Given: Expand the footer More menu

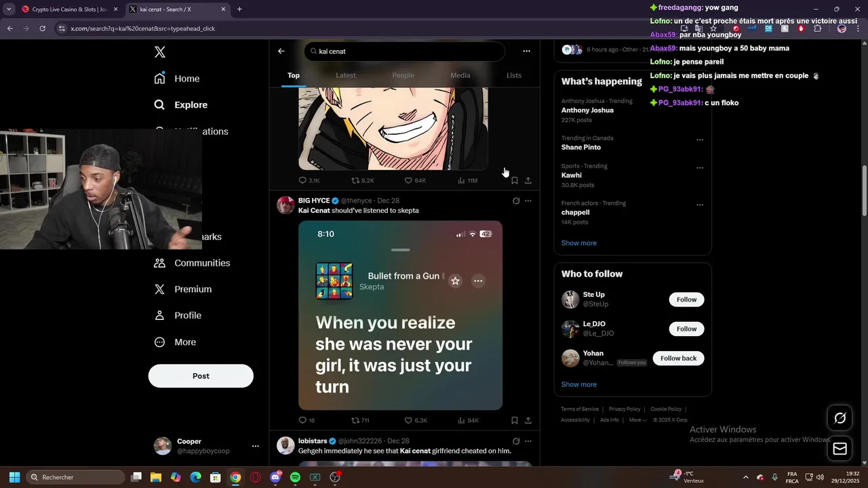Looking at the screenshot, I should pos(637,420).
